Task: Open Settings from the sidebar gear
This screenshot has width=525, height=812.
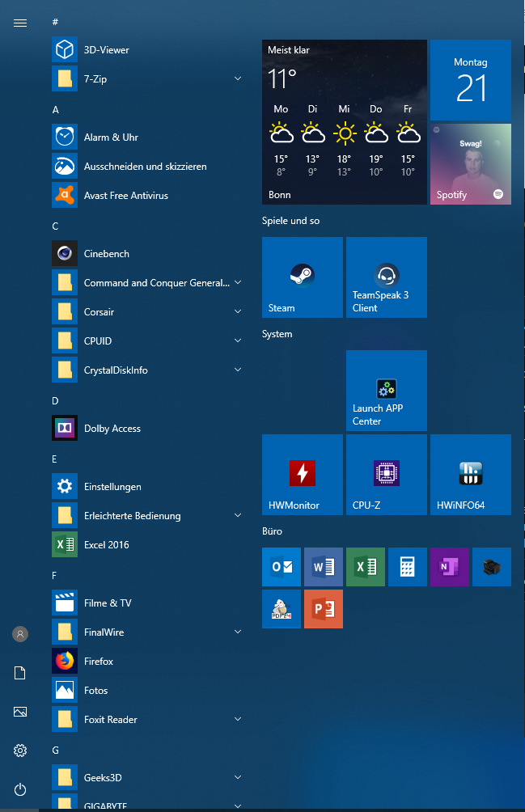Action: [x=20, y=751]
